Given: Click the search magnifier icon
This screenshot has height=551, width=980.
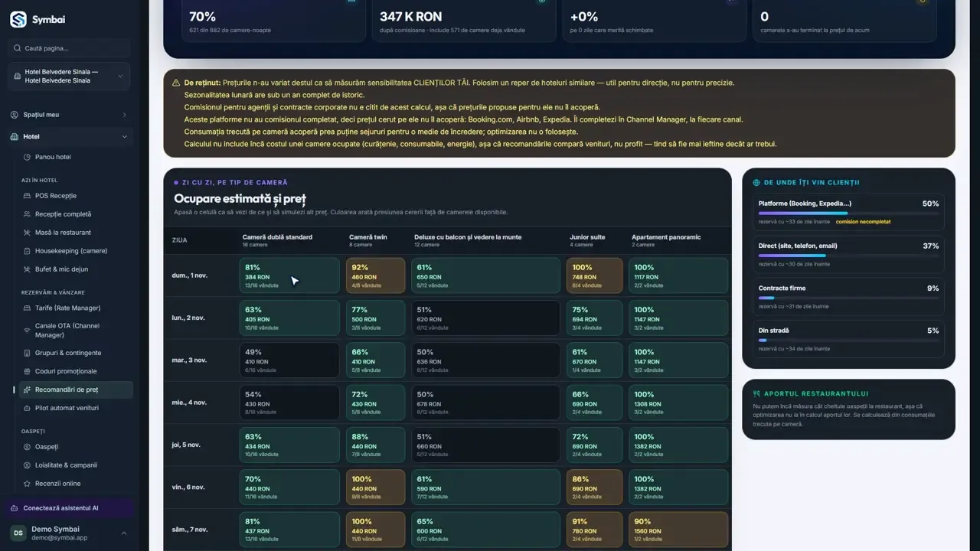Looking at the screenshot, I should click(17, 48).
